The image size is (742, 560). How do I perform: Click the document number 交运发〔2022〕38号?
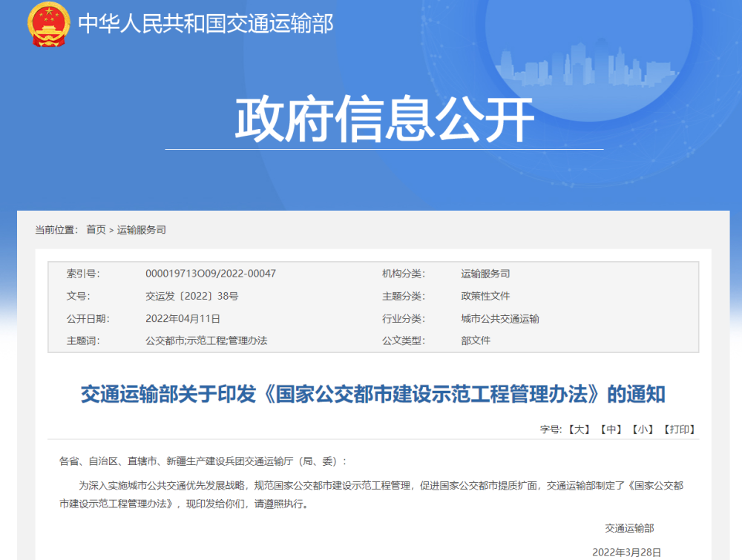coord(191,296)
